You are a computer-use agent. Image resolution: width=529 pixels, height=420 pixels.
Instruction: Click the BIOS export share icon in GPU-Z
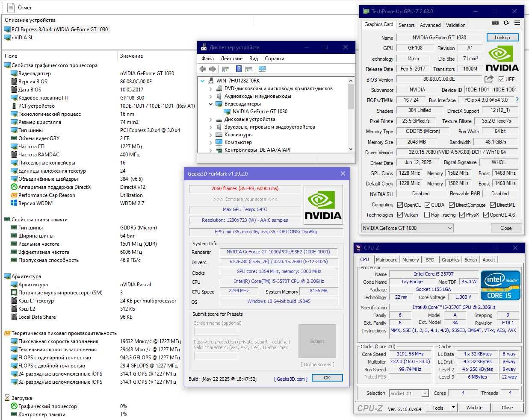(x=489, y=79)
